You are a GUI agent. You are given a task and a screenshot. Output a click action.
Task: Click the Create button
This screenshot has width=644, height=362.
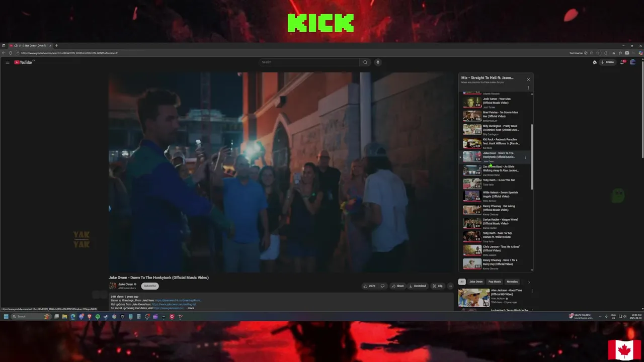click(x=607, y=62)
